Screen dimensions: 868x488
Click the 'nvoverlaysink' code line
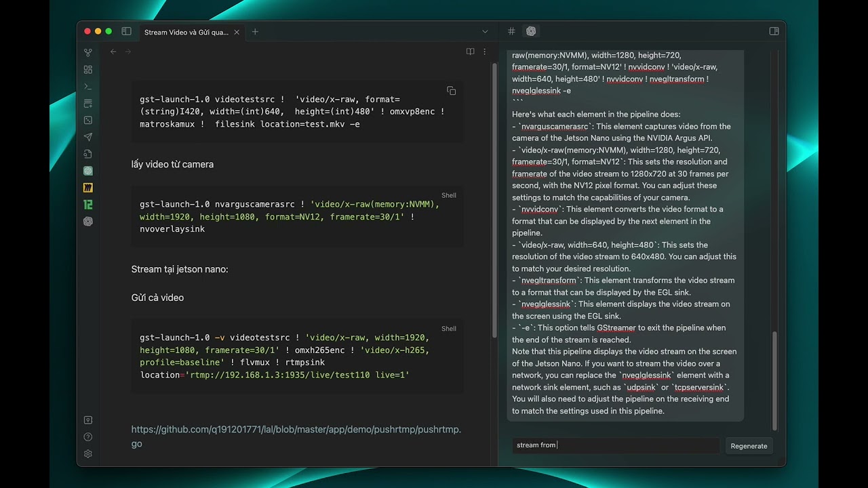(172, 229)
